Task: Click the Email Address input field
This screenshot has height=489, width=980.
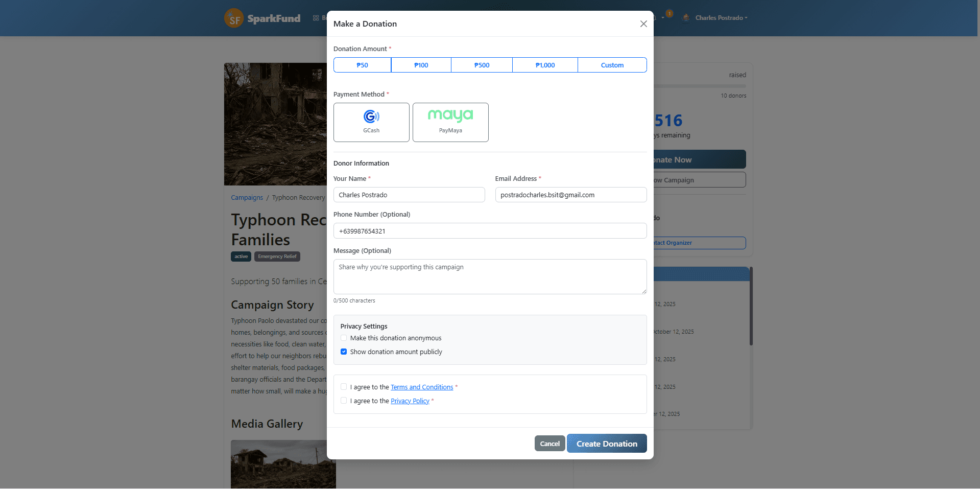Action: pyautogui.click(x=571, y=195)
